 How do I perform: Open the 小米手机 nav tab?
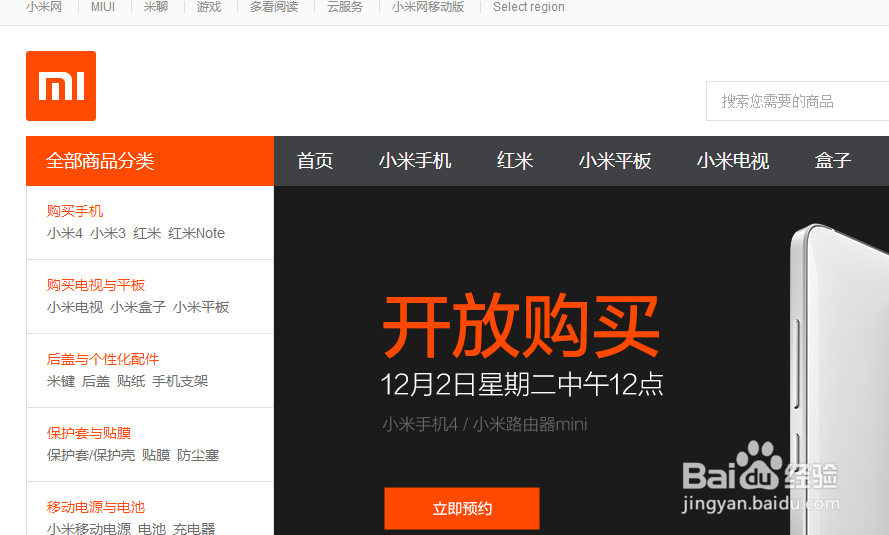coord(415,161)
